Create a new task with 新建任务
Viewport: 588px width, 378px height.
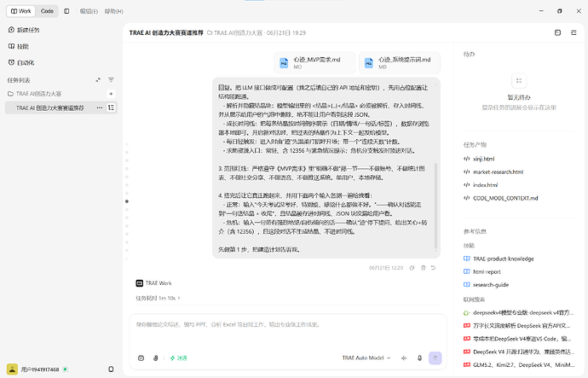24,30
